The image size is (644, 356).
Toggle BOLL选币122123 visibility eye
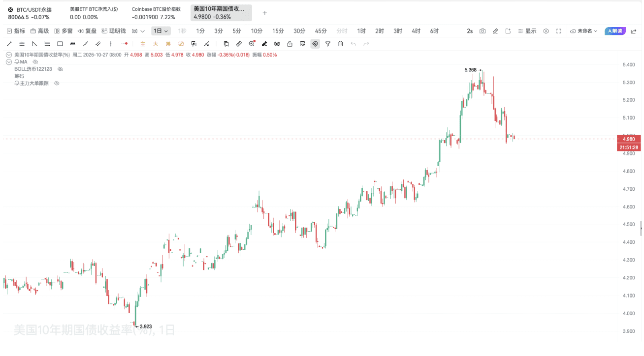pyautogui.click(x=60, y=69)
